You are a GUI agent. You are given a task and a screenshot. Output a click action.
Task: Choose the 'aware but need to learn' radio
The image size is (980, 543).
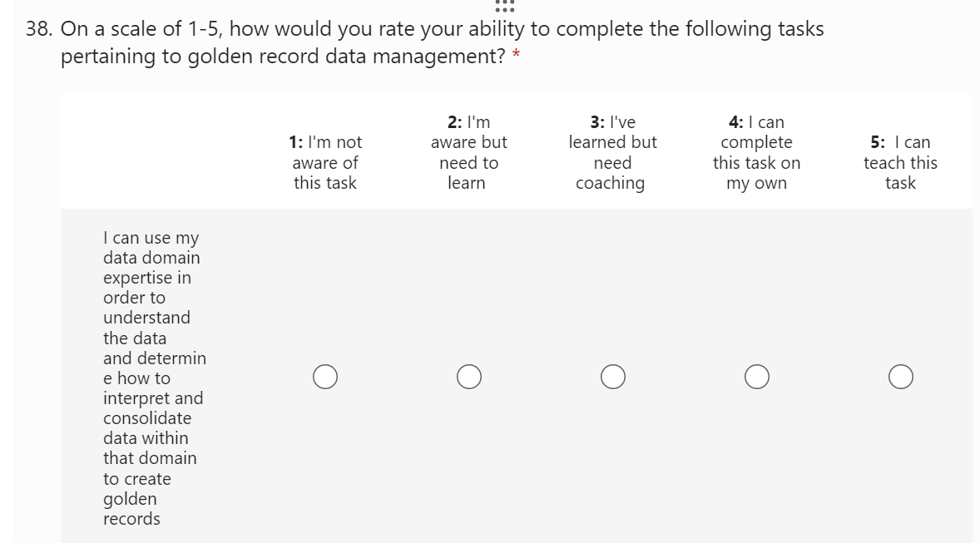point(468,377)
